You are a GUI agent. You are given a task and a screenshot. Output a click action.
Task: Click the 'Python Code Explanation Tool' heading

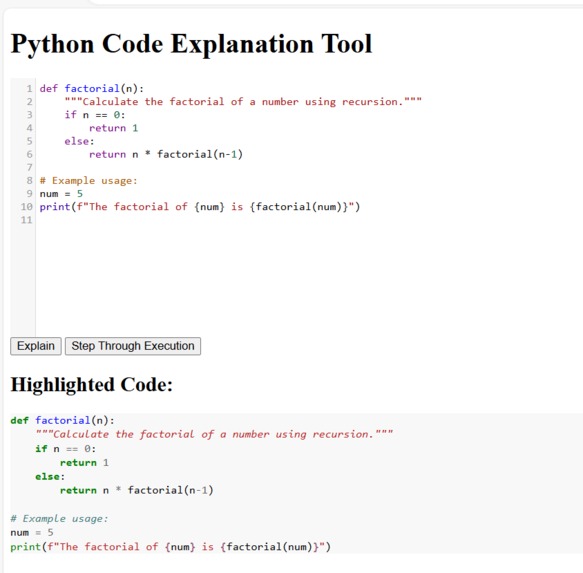point(191,44)
